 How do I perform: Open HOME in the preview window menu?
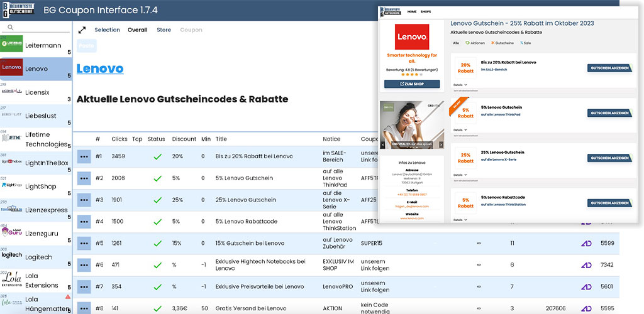coord(412,12)
